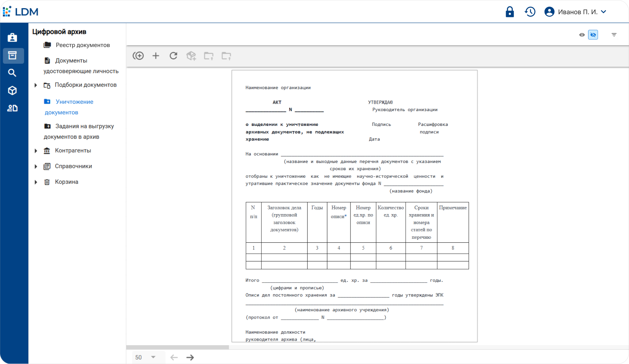Click the circled plus toolbar icon
Viewport: 629px width, 364px height.
pos(138,56)
